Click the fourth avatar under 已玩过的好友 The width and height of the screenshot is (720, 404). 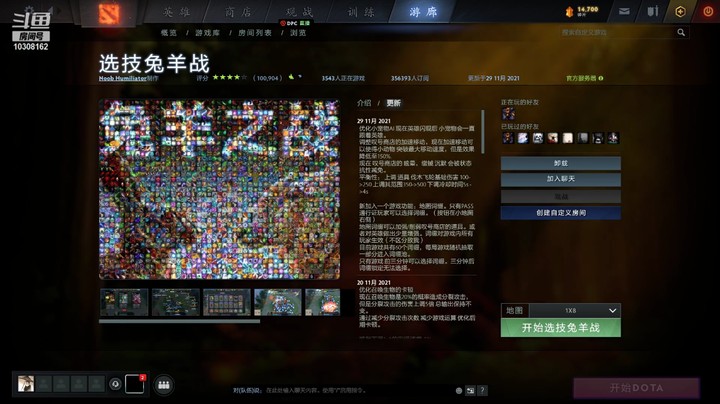pos(553,138)
